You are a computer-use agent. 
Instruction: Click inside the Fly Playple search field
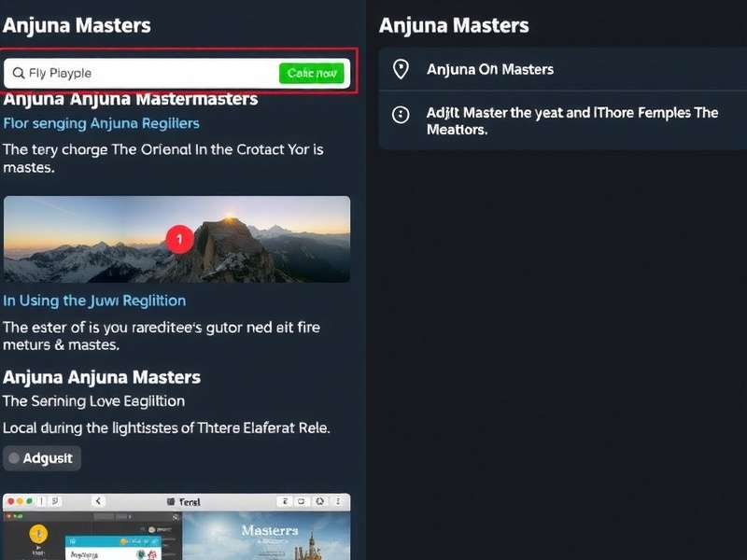(121, 73)
